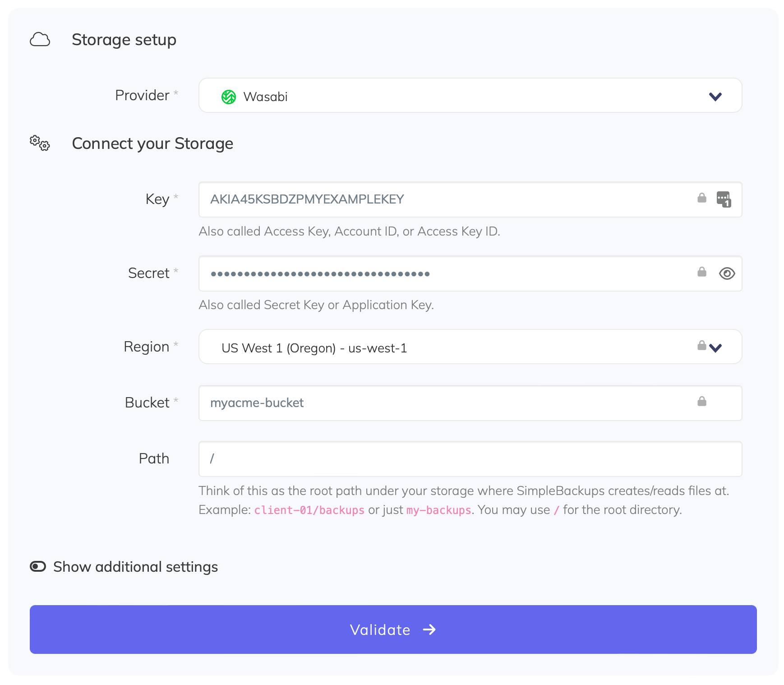Click the lock icon in the Region field

[x=701, y=346]
